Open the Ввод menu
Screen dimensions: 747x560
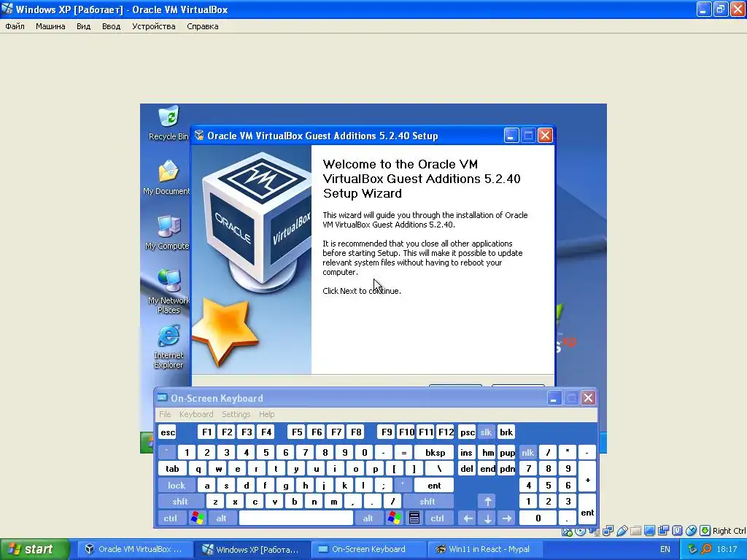(x=111, y=26)
